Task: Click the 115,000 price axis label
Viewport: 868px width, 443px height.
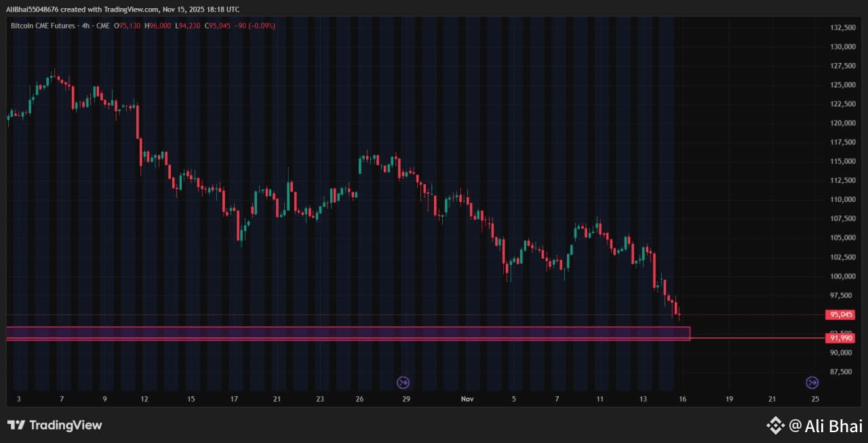Action: (x=842, y=161)
